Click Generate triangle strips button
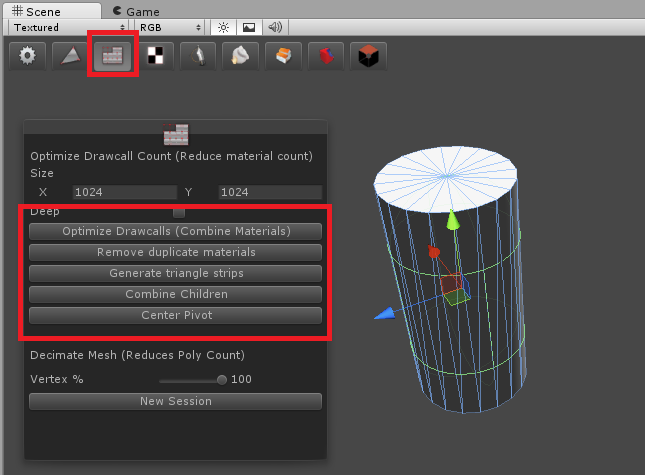 (176, 273)
